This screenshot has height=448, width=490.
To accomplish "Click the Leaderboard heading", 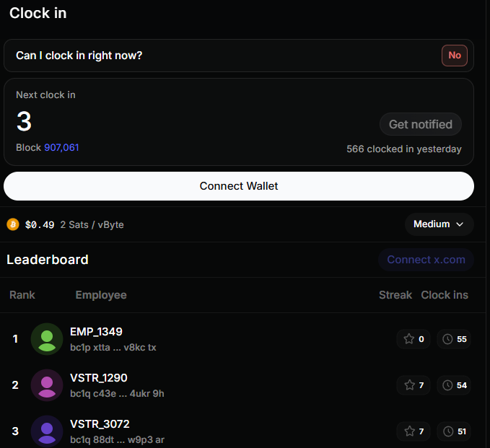I will click(x=48, y=260).
